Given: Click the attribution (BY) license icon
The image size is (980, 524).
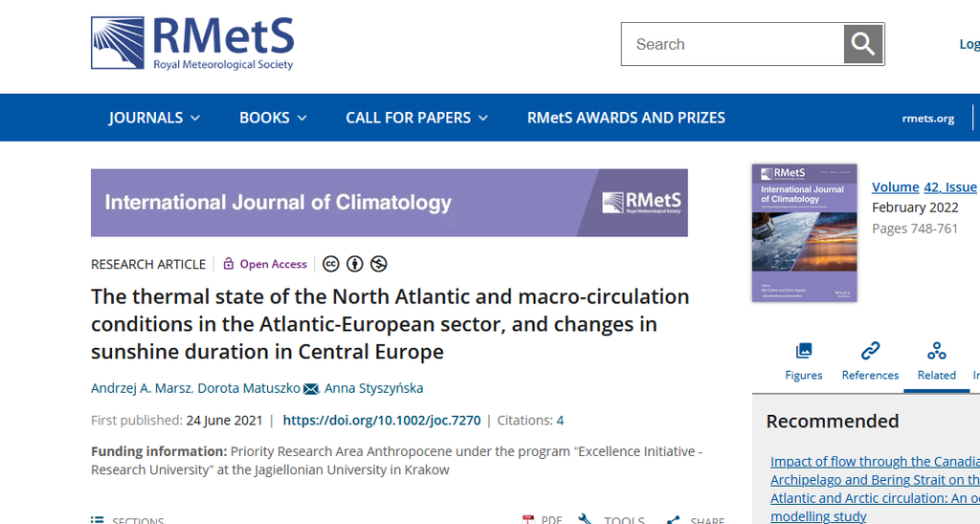Looking at the screenshot, I should (355, 264).
